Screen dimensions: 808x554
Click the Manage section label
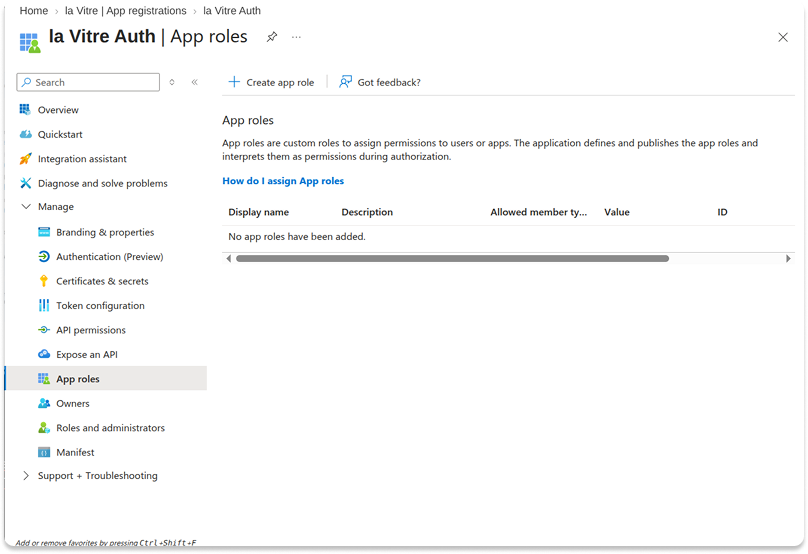point(56,206)
